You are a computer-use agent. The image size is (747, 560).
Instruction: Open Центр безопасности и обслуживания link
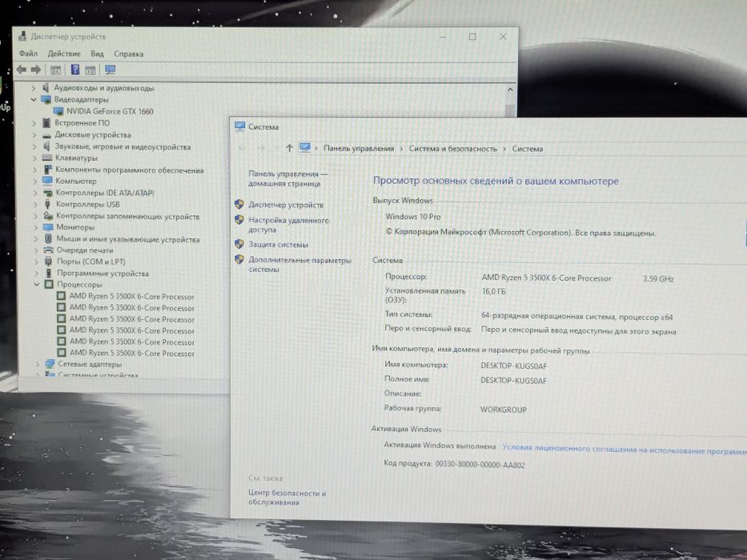pos(287,498)
